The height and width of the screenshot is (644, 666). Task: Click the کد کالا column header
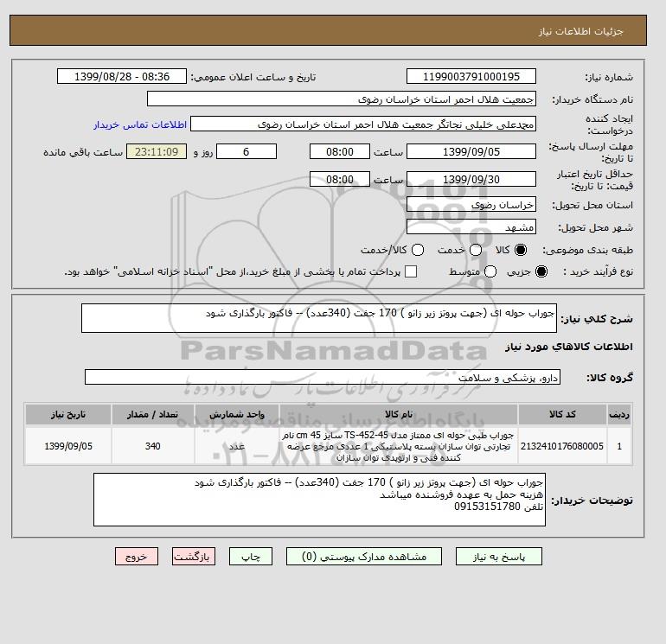(562, 414)
